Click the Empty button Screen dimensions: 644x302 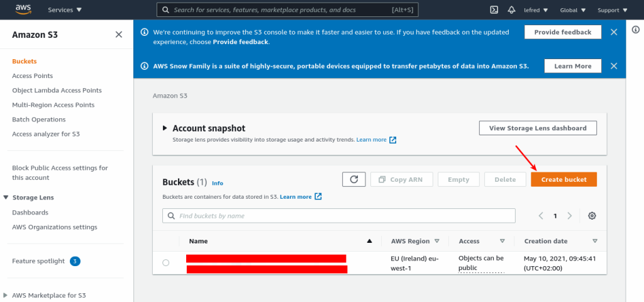458,179
